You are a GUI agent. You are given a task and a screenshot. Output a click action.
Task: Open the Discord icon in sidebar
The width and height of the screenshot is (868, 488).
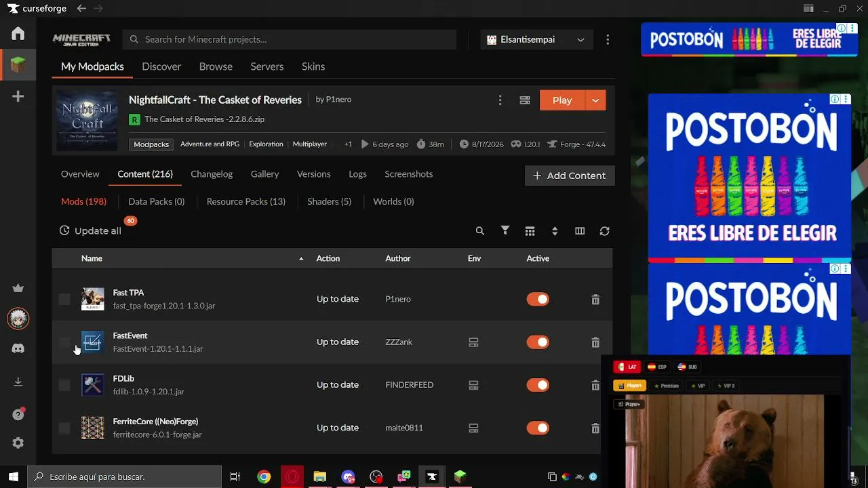18,348
